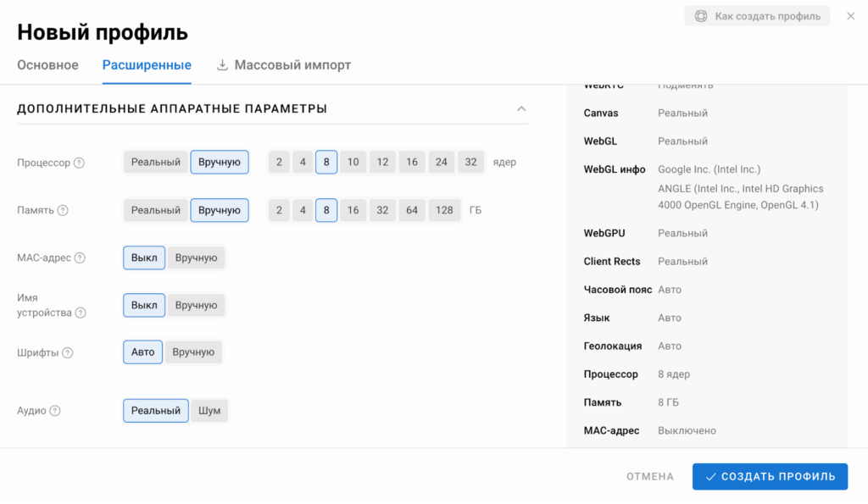
Task: Set Шрифты to Вручную
Action: click(193, 352)
